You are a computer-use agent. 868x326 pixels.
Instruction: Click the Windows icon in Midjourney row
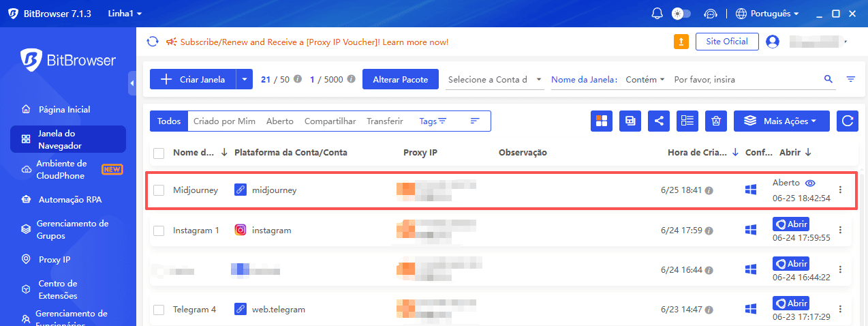point(751,190)
